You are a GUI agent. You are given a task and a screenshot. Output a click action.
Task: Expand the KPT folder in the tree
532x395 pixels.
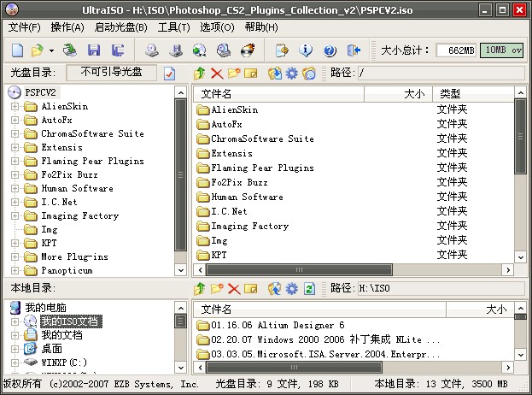pos(15,244)
